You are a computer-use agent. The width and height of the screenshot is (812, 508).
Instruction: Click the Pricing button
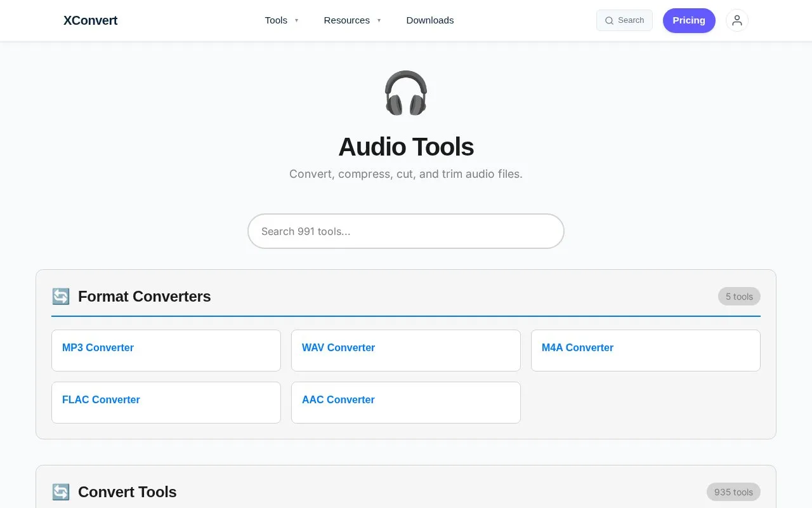pos(689,20)
